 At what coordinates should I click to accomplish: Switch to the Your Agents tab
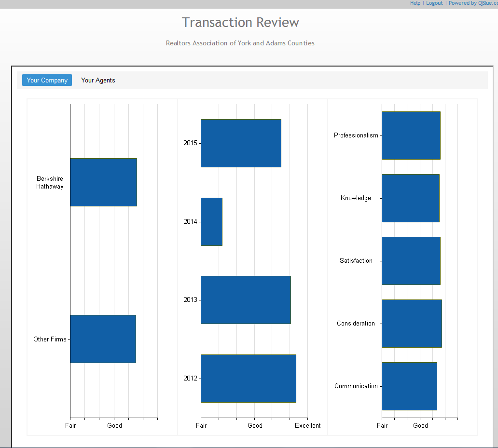(x=98, y=80)
